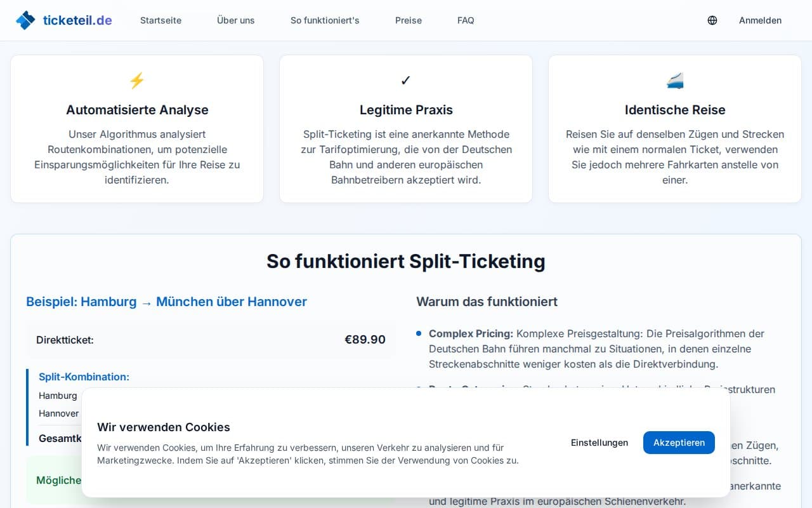This screenshot has height=508, width=812.
Task: Click the lightning bolt icon above Automatisierte Analyse
Action: click(x=137, y=81)
